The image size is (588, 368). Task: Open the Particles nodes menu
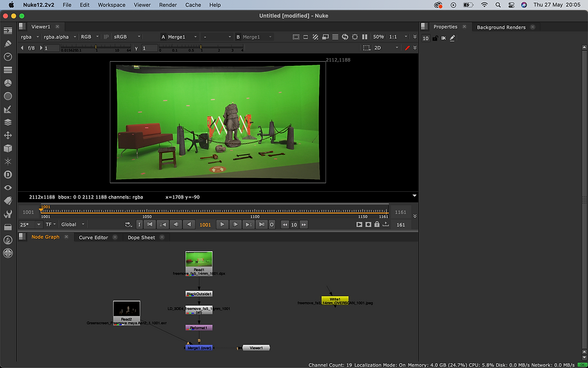pyautogui.click(x=7, y=162)
